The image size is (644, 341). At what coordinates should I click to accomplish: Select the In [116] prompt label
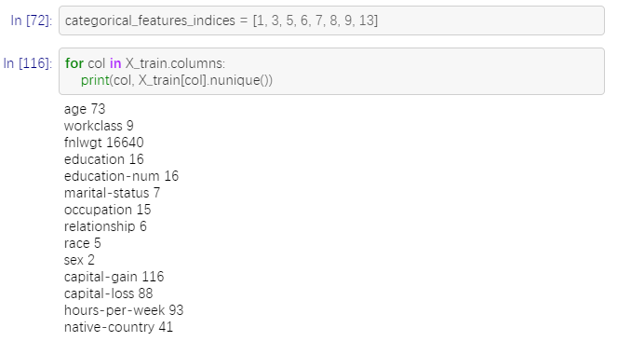(28, 63)
